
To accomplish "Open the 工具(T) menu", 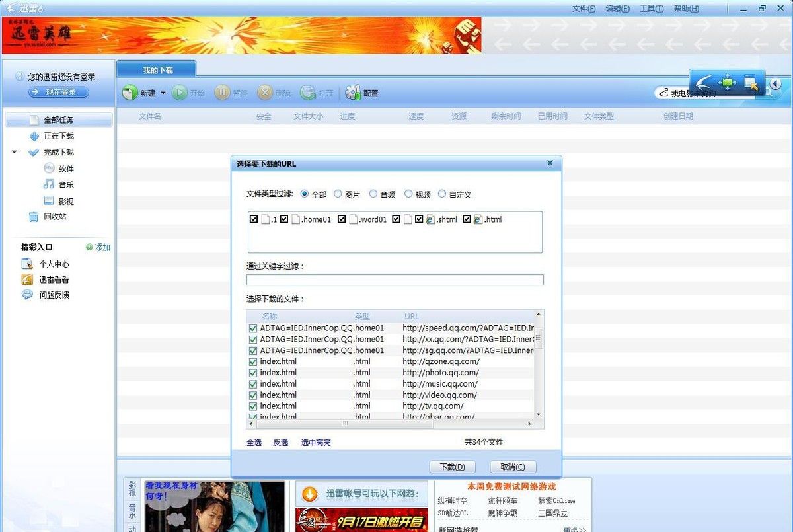I will pos(651,8).
